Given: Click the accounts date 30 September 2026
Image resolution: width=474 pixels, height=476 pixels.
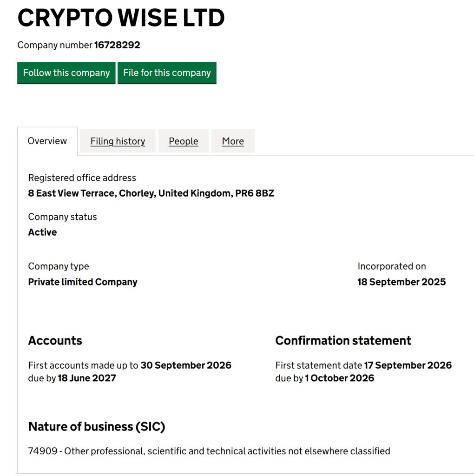Looking at the screenshot, I should click(186, 365).
